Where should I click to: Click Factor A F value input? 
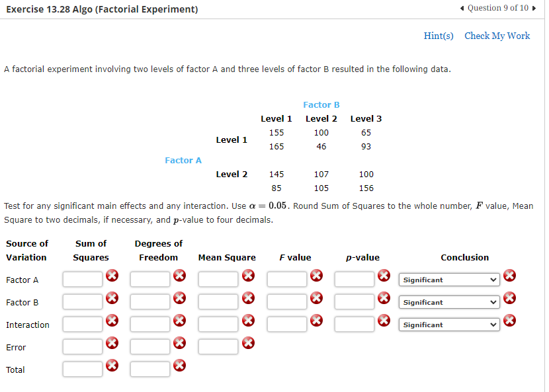click(x=287, y=280)
